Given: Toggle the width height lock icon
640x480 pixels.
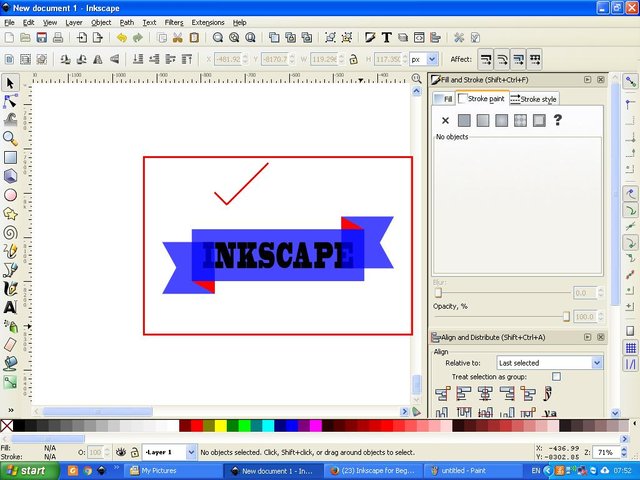Looking at the screenshot, I should point(353,59).
